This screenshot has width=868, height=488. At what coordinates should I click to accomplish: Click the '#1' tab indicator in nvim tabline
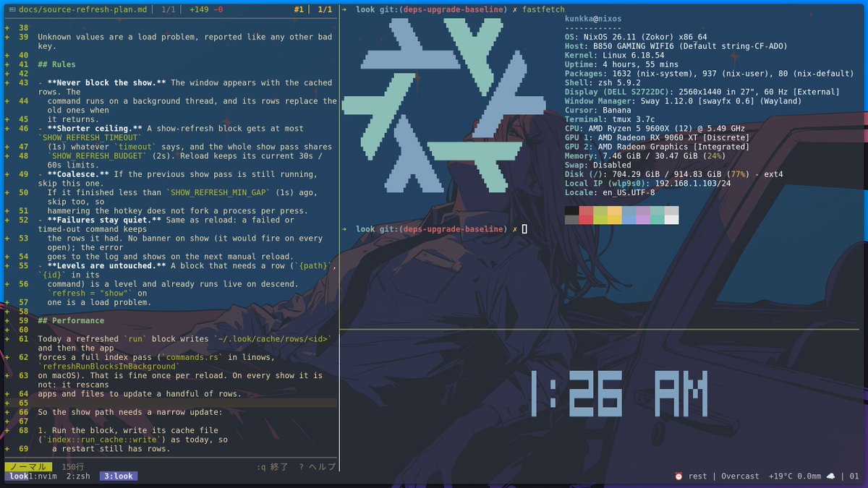[x=299, y=9]
